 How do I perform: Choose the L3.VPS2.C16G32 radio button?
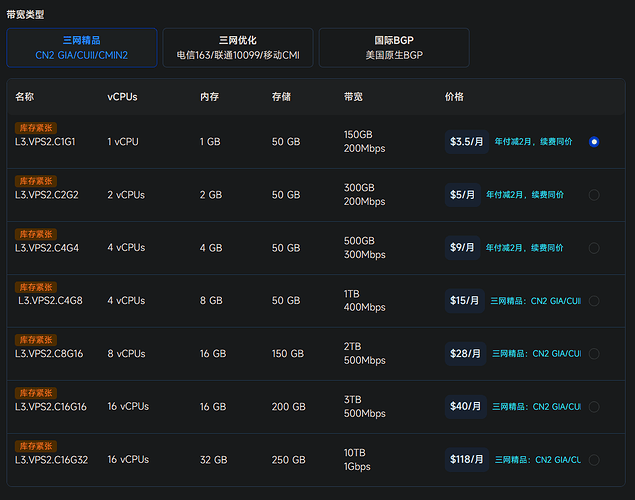(x=594, y=460)
